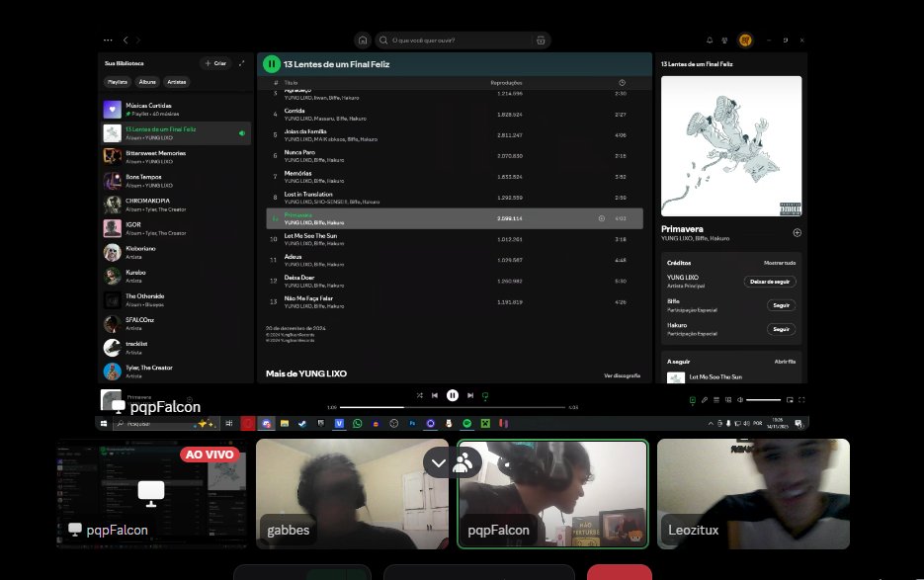The width and height of the screenshot is (924, 580).
Task: Filter the library by Álbuns
Action: [147, 82]
